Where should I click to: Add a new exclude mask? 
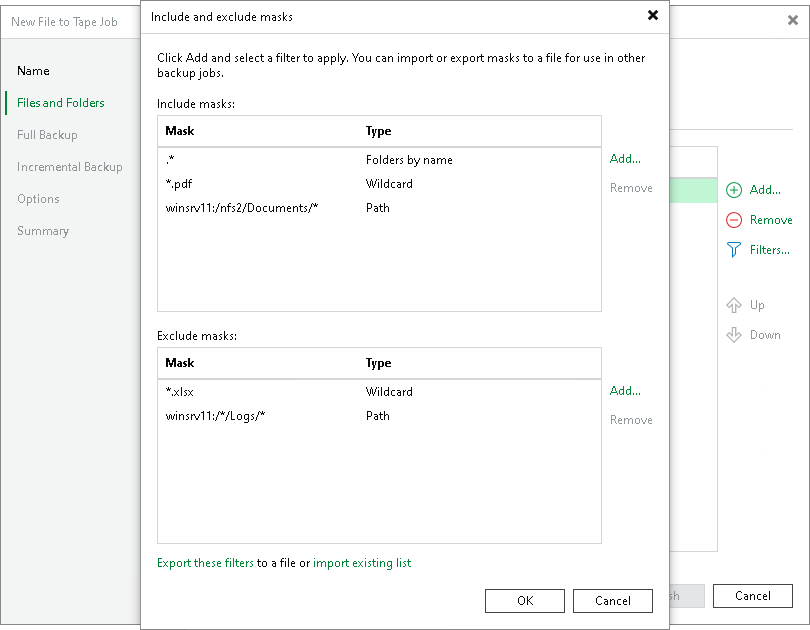tap(625, 391)
